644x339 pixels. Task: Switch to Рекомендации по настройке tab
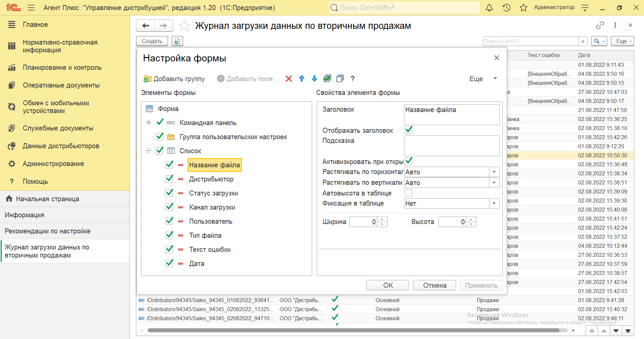coord(65,231)
